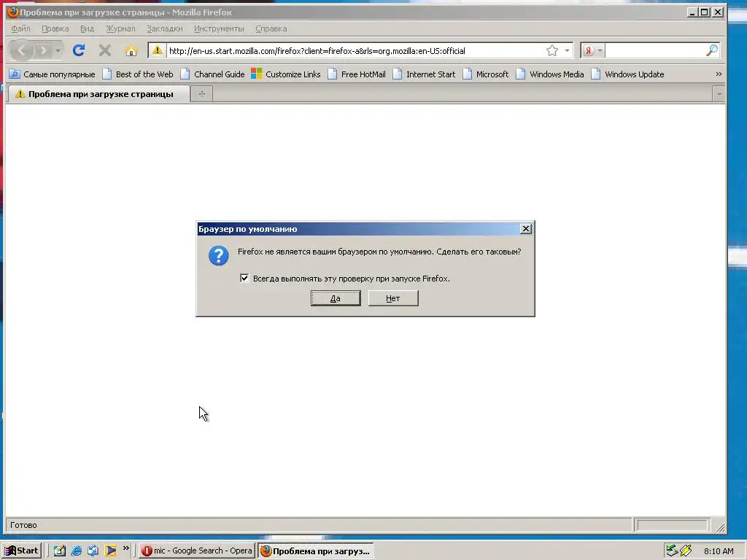747x560 pixels.
Task: Expand the address bar history dropdown
Action: coord(567,50)
